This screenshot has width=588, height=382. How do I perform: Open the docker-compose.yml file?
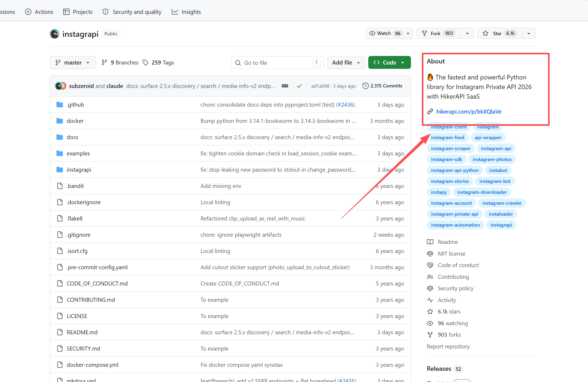93,365
